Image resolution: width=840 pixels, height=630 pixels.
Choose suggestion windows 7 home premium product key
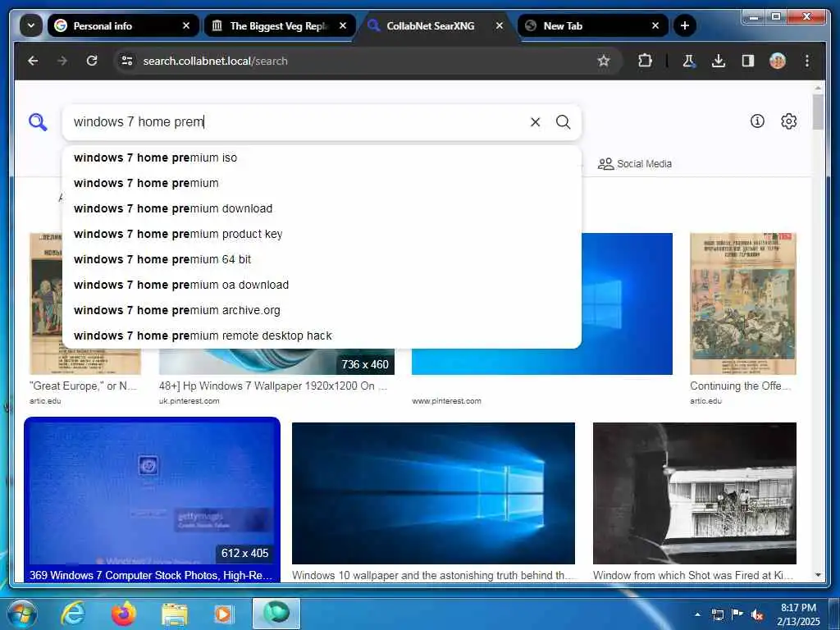pos(322,234)
